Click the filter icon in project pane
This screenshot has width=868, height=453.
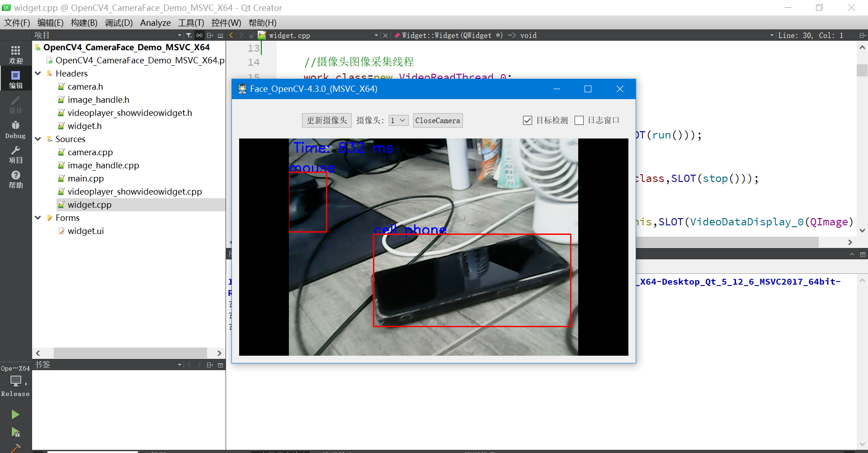[x=189, y=35]
